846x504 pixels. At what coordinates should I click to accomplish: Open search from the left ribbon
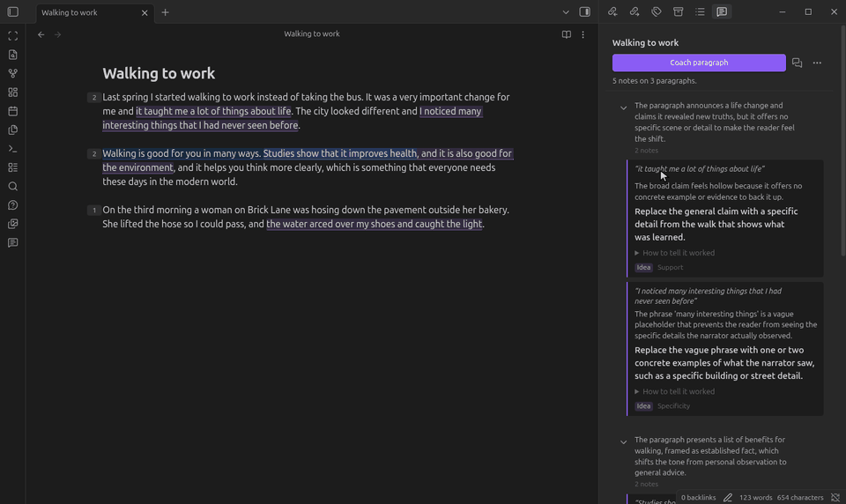pyautogui.click(x=13, y=186)
